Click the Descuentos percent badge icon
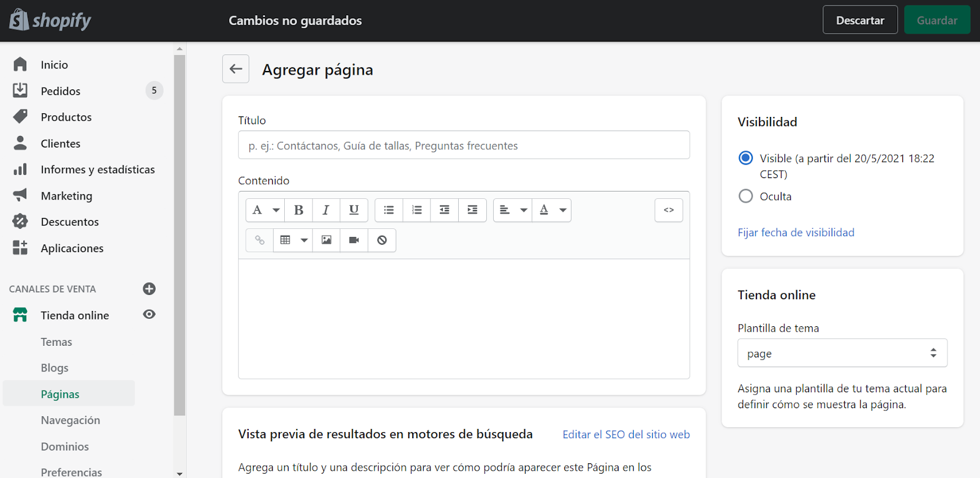Screen dimensions: 980x478 click(20, 221)
